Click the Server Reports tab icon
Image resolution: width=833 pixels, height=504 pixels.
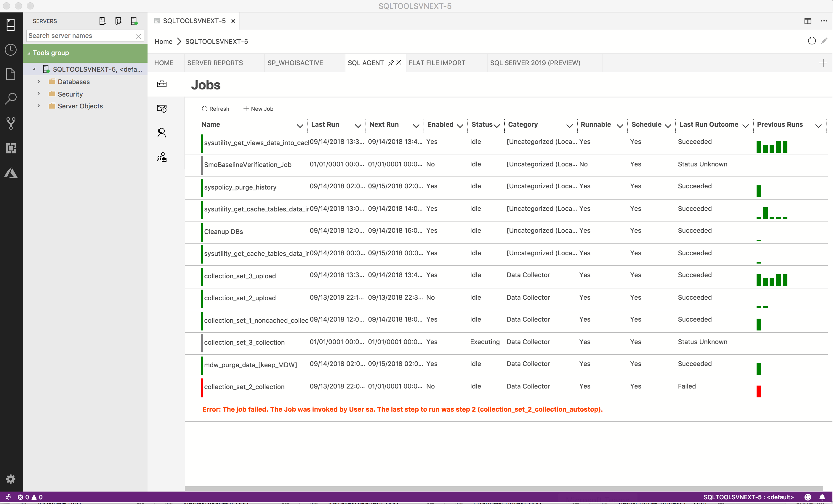pos(215,62)
